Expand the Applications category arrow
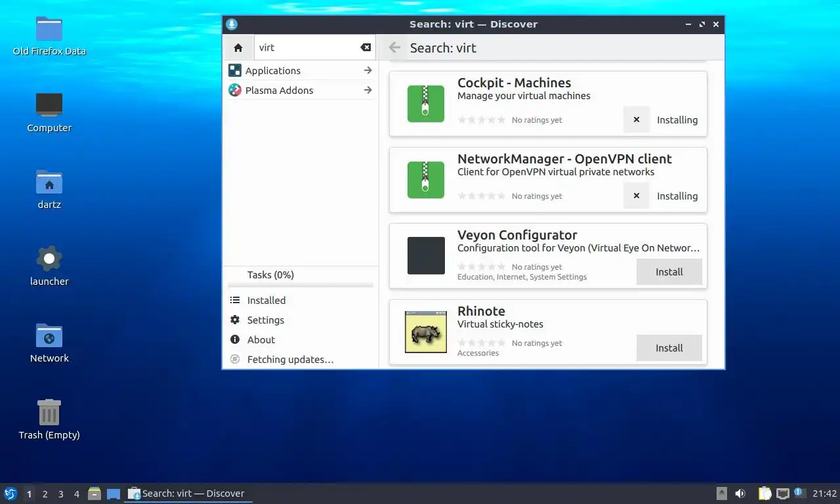This screenshot has width=840, height=504. [x=367, y=70]
